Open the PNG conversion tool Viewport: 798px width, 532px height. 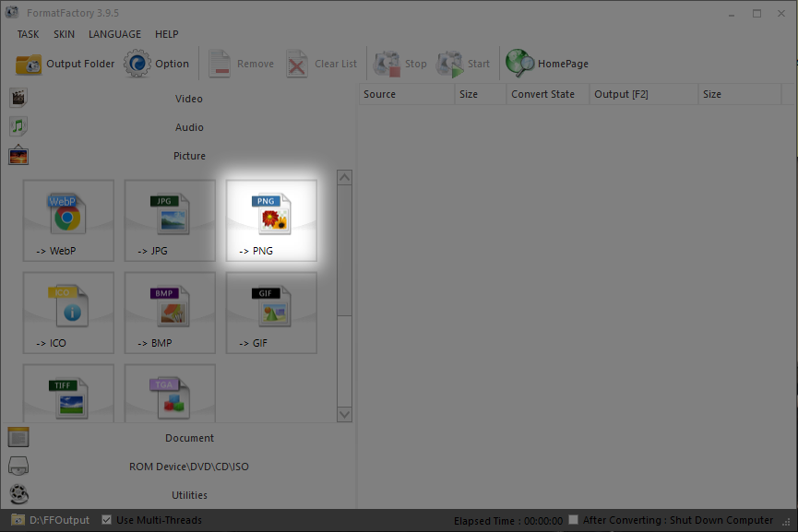[x=271, y=220]
